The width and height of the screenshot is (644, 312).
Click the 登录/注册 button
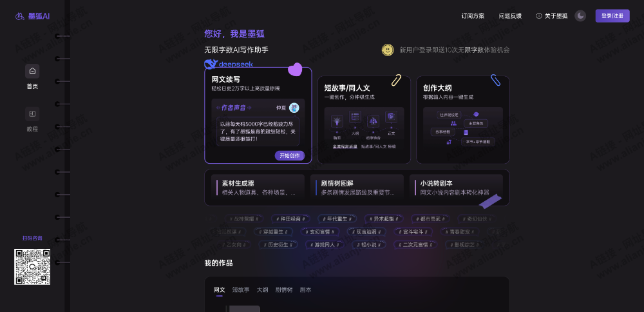coord(612,16)
